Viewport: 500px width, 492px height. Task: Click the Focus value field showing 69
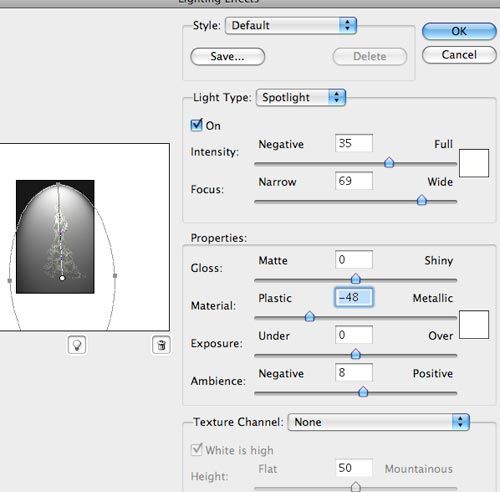coord(354,181)
